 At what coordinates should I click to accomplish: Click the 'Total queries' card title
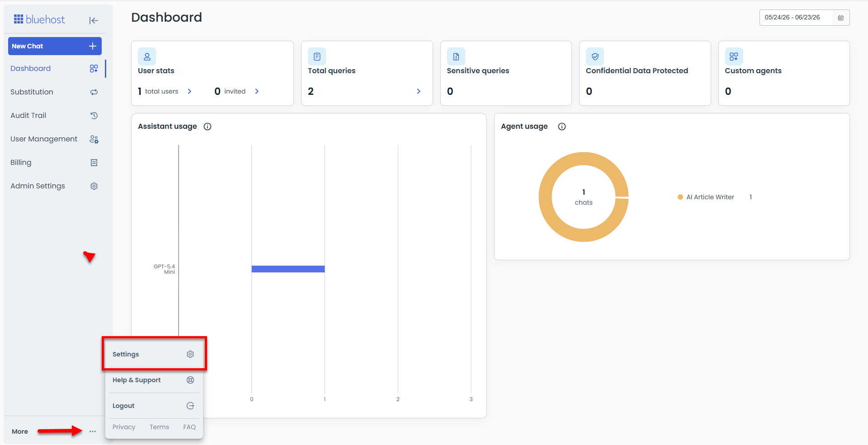pyautogui.click(x=331, y=70)
